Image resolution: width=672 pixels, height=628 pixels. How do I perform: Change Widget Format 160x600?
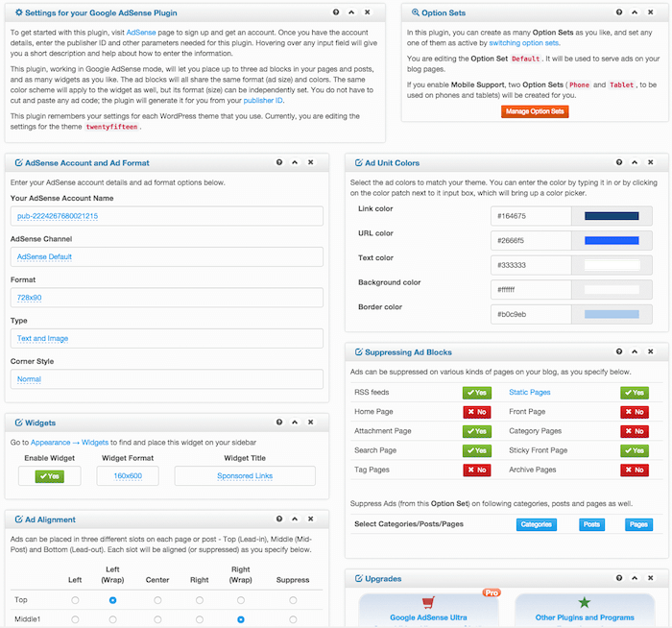(x=128, y=476)
